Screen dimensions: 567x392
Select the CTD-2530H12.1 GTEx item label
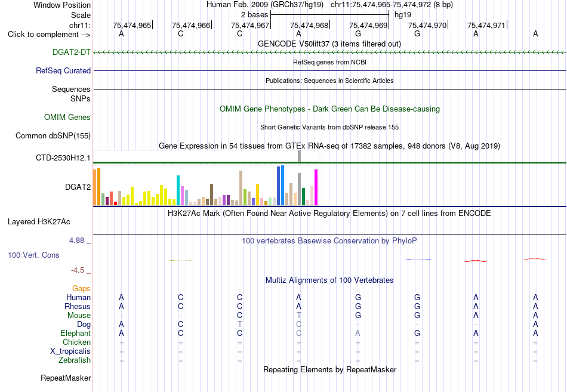63,158
